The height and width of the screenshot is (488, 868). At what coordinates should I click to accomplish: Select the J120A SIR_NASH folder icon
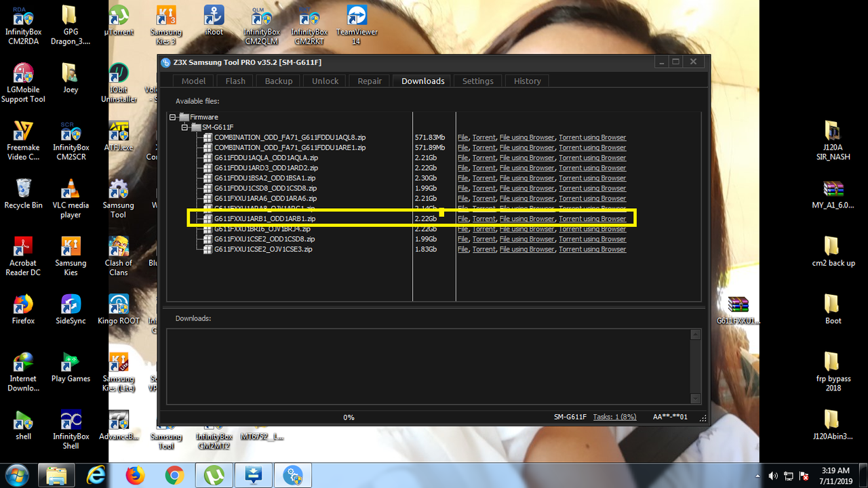[833, 141]
